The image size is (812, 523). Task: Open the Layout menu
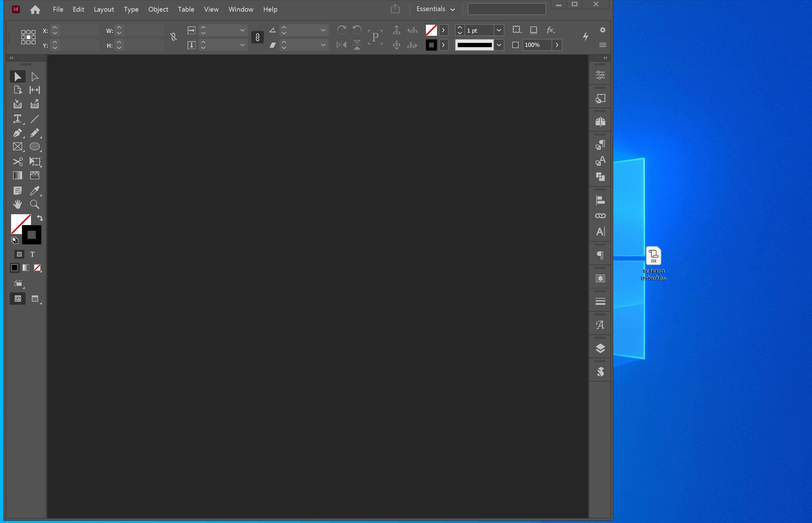point(104,9)
